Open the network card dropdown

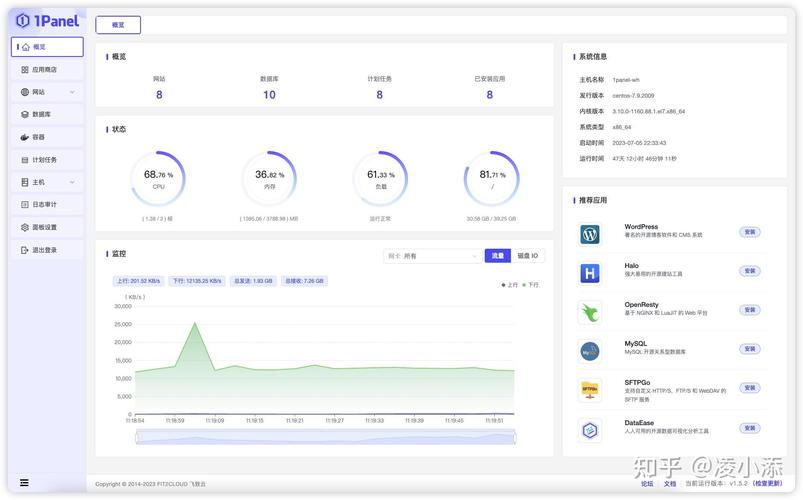point(432,256)
